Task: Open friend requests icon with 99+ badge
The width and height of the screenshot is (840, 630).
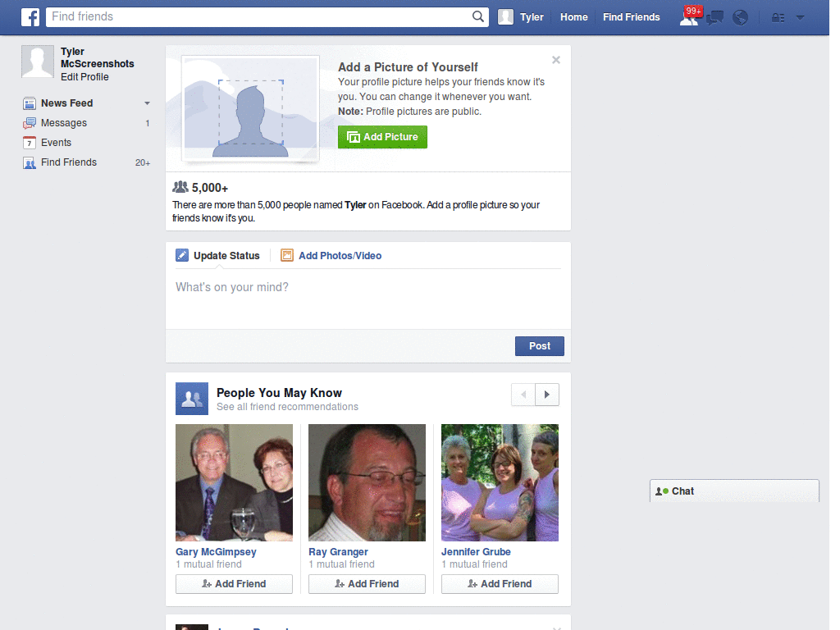Action: coord(689,17)
